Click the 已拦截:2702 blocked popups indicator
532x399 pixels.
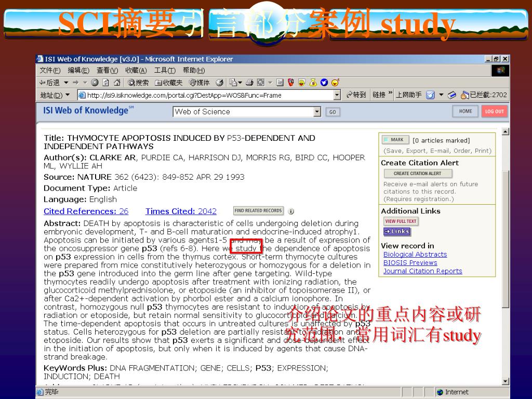coord(484,95)
